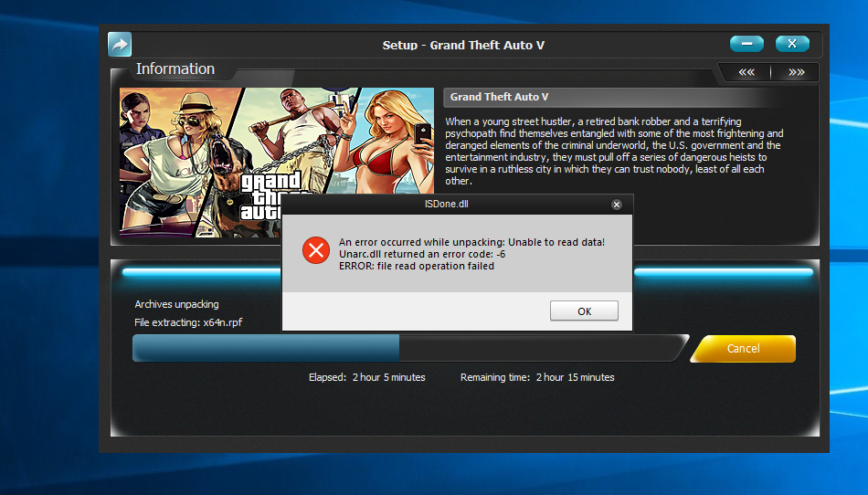Click 'An error occurred while unpacking' message line
The width and height of the screenshot is (868, 495).
[x=471, y=242]
